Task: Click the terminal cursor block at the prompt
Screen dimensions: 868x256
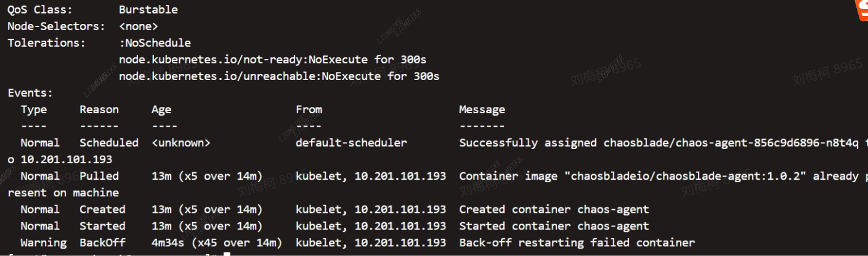Action: click(226, 254)
